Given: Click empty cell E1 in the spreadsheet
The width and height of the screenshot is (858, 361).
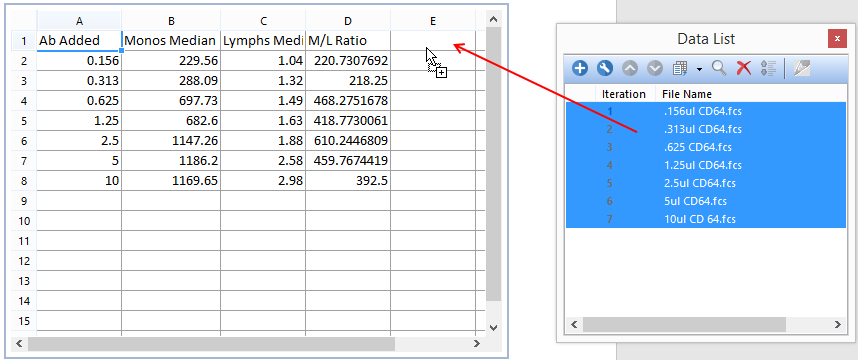Looking at the screenshot, I should (x=433, y=41).
